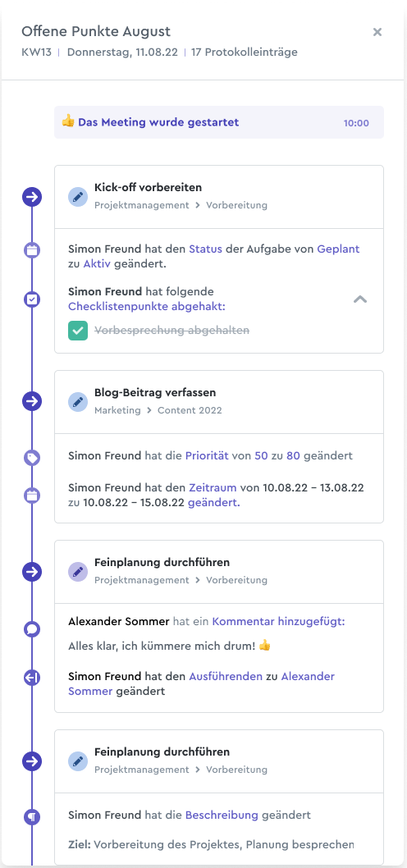Click the arrow timeline marker for Kick-off vorbereiten
Screen dimensions: 407x868
32,197
